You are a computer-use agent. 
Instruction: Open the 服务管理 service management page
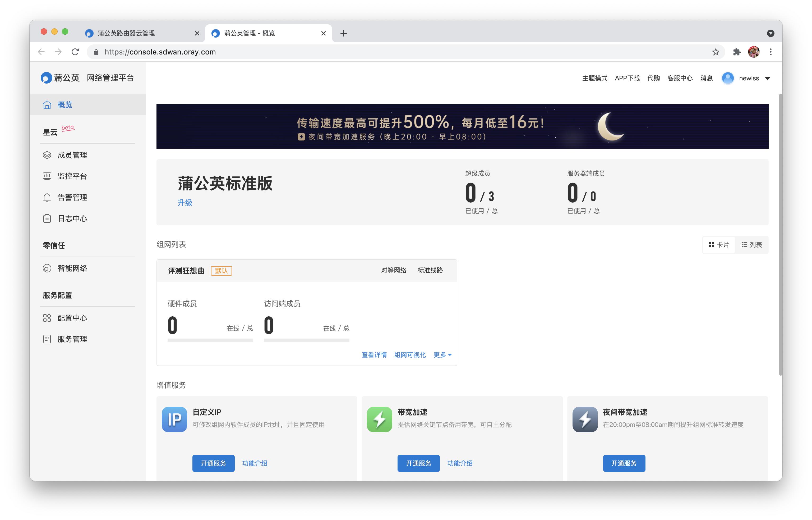point(72,339)
